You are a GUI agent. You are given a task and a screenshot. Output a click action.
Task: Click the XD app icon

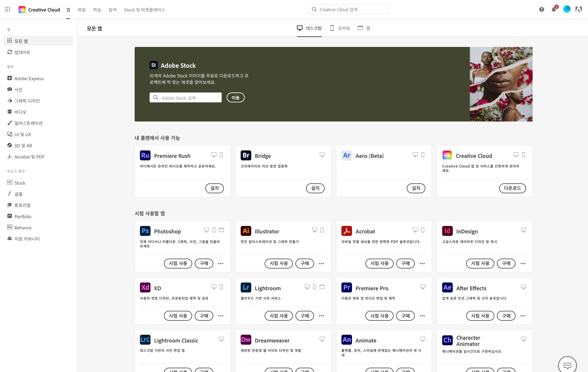pos(145,287)
